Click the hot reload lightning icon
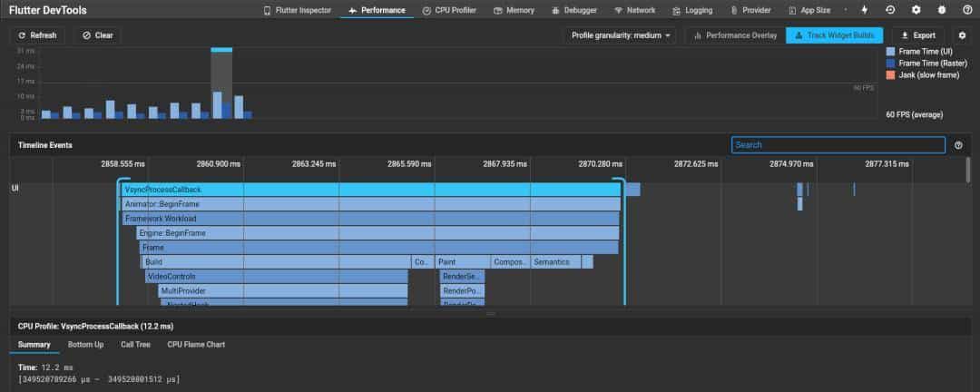The width and height of the screenshot is (980, 392). coord(864,10)
